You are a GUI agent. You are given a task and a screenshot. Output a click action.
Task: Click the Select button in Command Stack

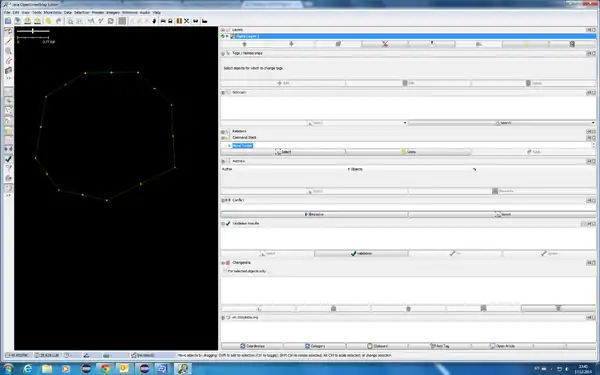point(283,152)
